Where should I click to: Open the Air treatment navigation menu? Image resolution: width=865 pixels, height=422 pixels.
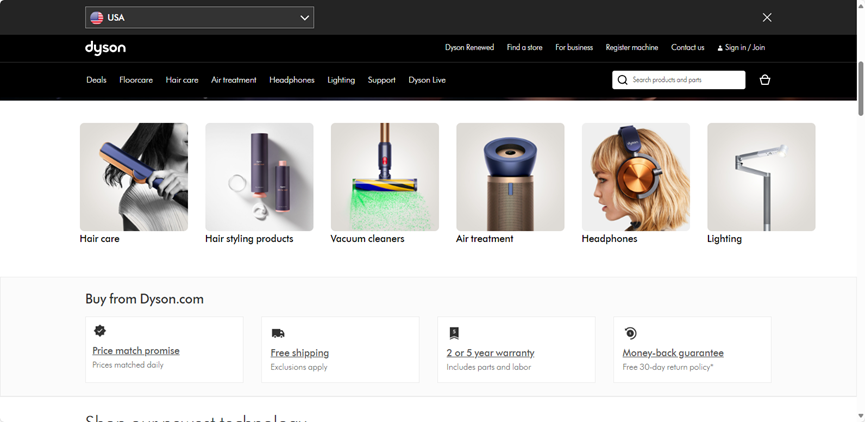click(234, 80)
